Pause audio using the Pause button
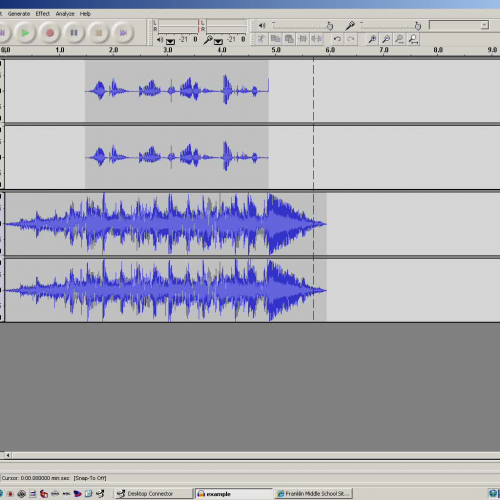The height and width of the screenshot is (500, 500). [x=74, y=33]
